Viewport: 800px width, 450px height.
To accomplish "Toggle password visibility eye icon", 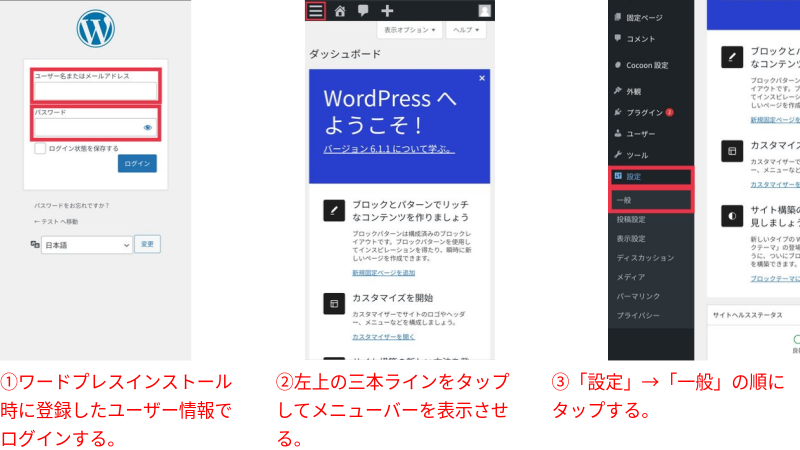I will (147, 128).
